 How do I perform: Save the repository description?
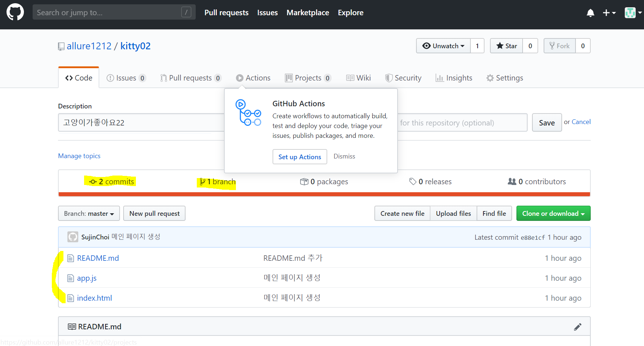click(547, 123)
